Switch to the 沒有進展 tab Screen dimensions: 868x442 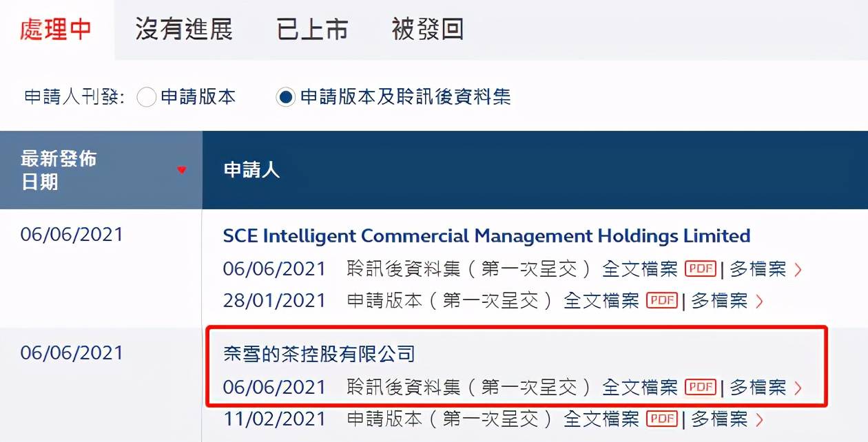(183, 30)
